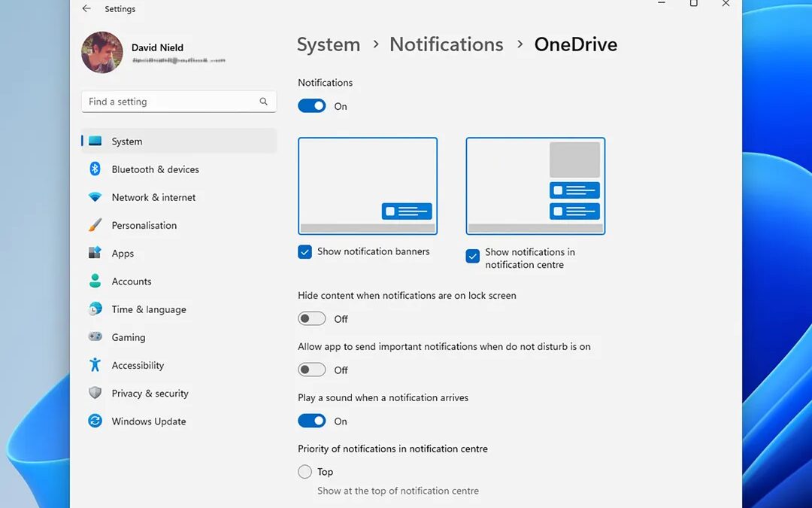The height and width of the screenshot is (508, 812).
Task: Go to Time & language settings
Action: pos(148,309)
